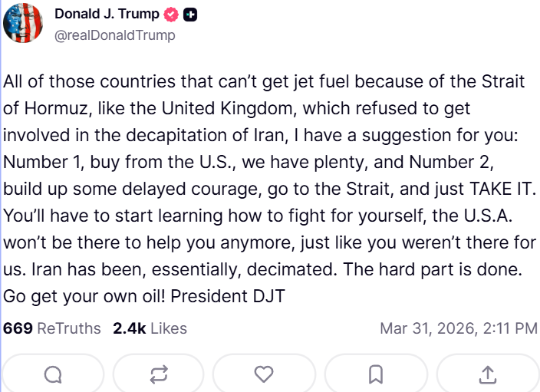Open the Donald J. Trump display name
Image resolution: width=540 pixels, height=392 pixels.
tap(107, 15)
